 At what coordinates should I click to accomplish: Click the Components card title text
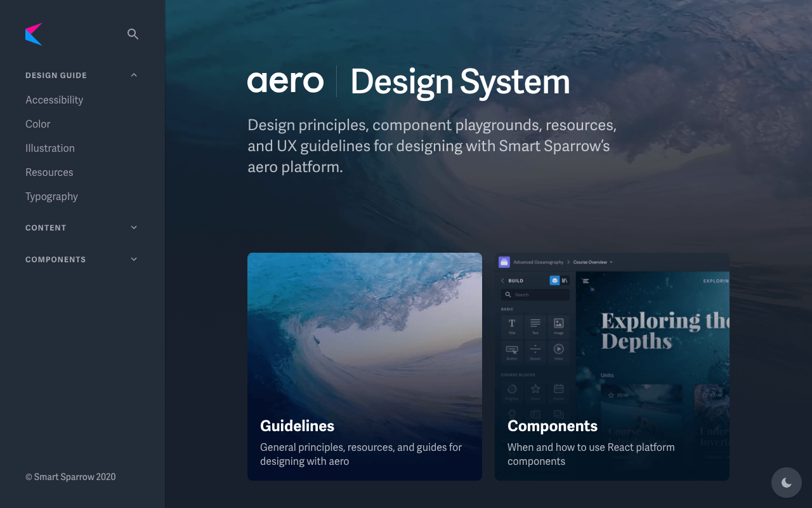pyautogui.click(x=553, y=426)
